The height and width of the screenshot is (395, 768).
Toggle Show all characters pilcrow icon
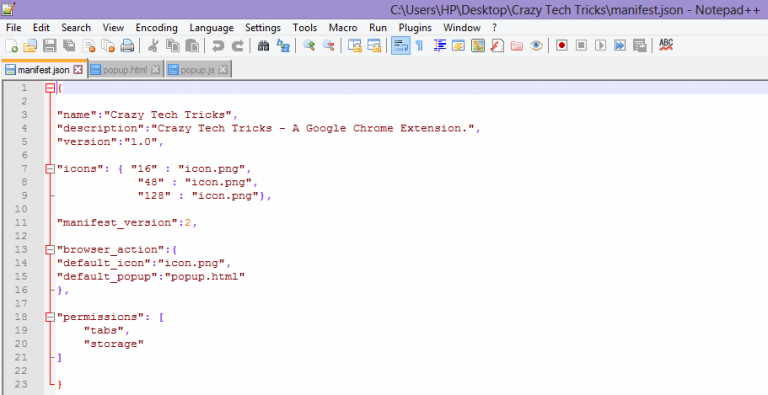click(x=420, y=46)
